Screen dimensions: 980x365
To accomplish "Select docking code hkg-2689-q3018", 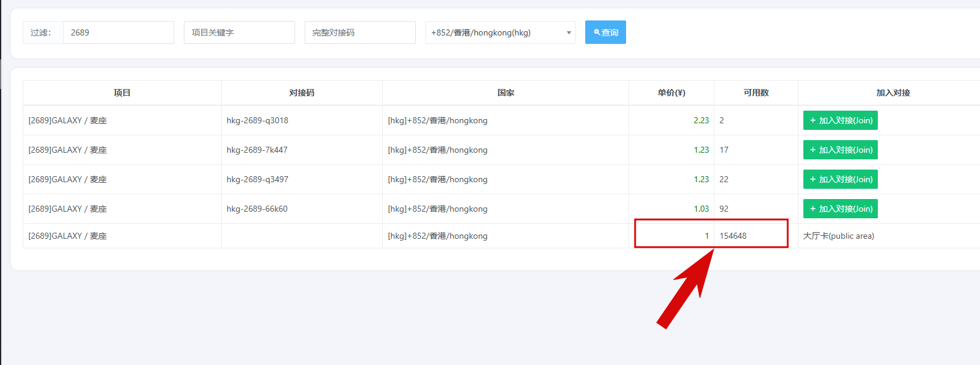I will (257, 120).
